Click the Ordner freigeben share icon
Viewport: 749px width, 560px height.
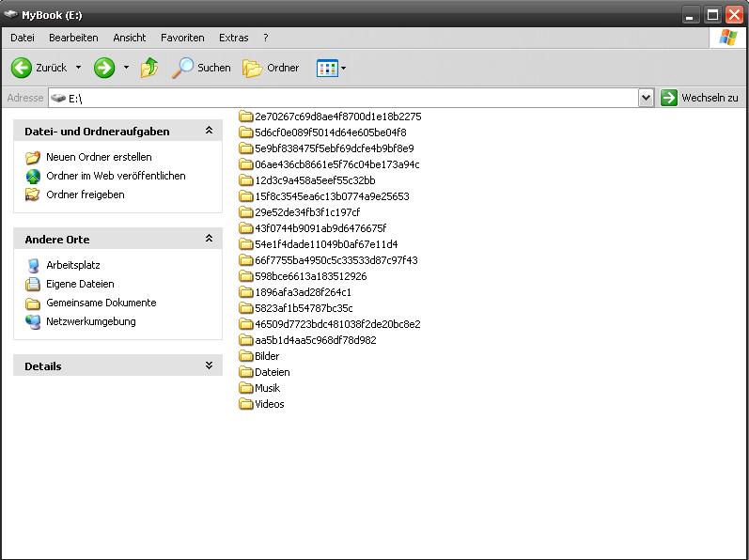33,194
